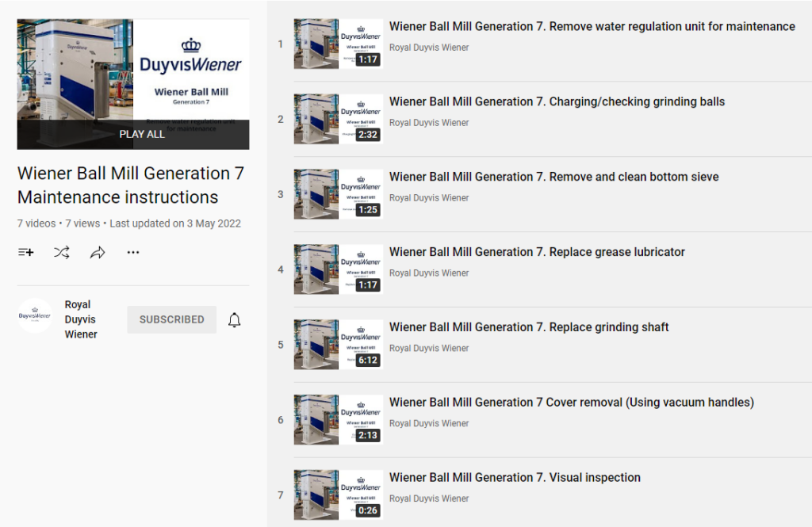Open 'Remove water regulation unit for maintenance' title
Viewport: 812px width, 527px height.
click(592, 26)
